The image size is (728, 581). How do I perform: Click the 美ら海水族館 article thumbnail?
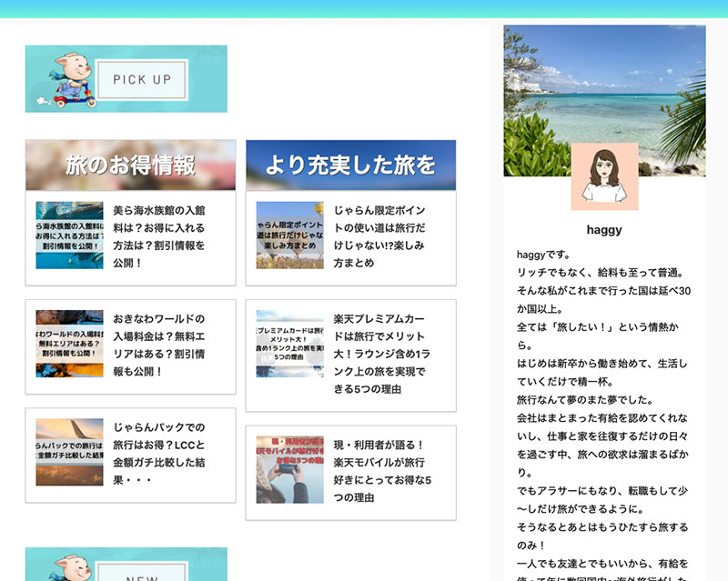(x=70, y=235)
